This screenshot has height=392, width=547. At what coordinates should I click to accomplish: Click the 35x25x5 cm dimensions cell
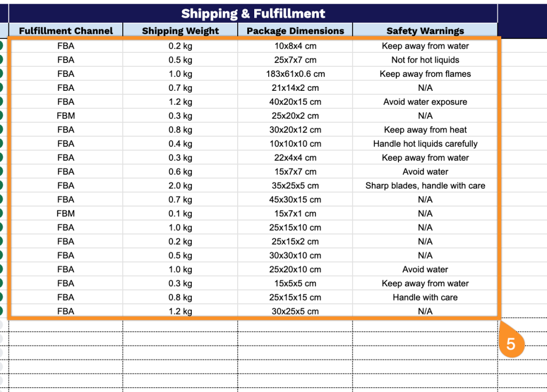pyautogui.click(x=295, y=186)
